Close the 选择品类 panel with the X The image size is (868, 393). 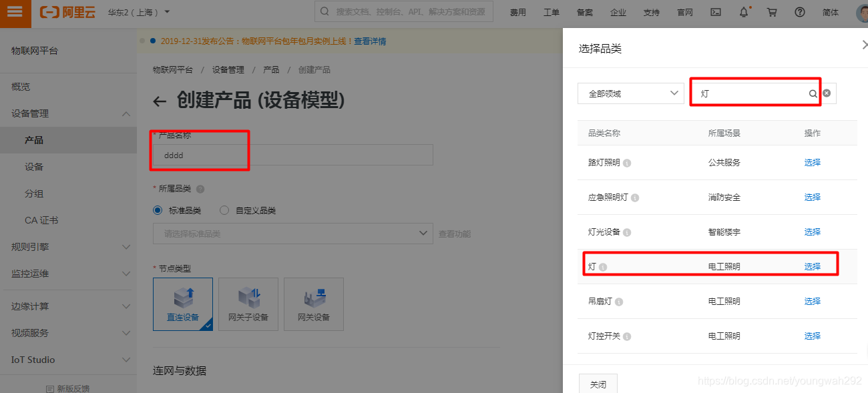865,45
